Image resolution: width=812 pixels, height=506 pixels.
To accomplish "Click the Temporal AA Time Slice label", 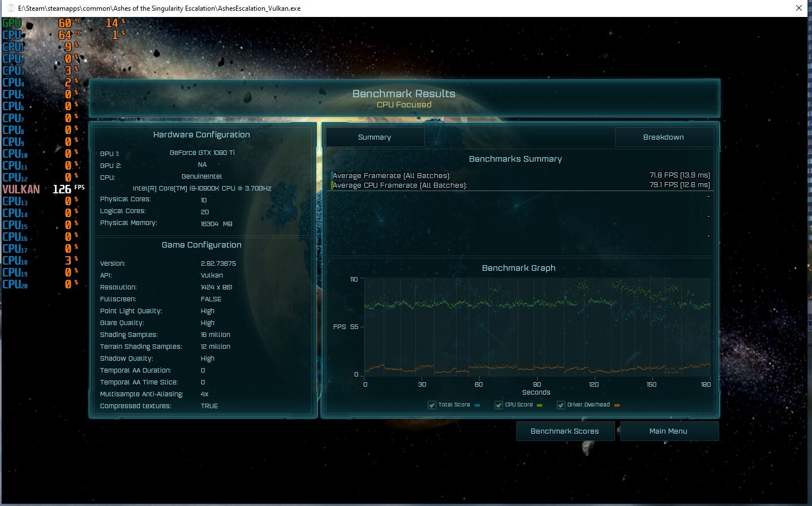I will coord(139,382).
